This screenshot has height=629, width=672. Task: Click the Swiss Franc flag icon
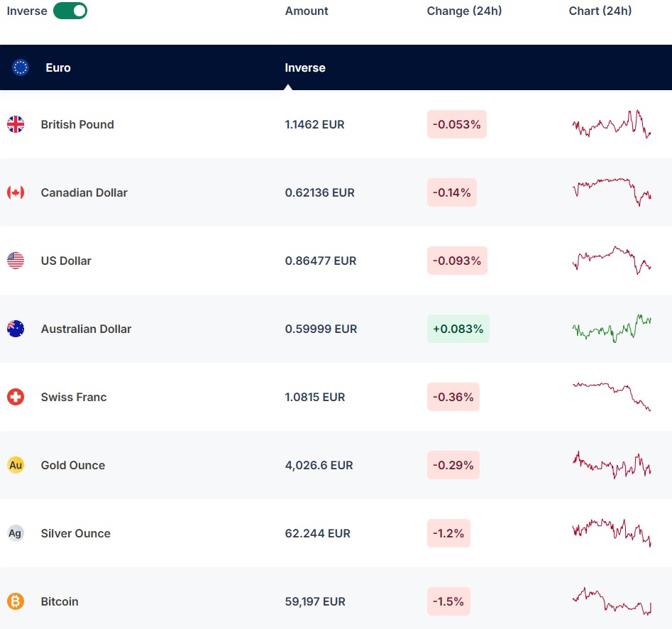click(x=16, y=397)
